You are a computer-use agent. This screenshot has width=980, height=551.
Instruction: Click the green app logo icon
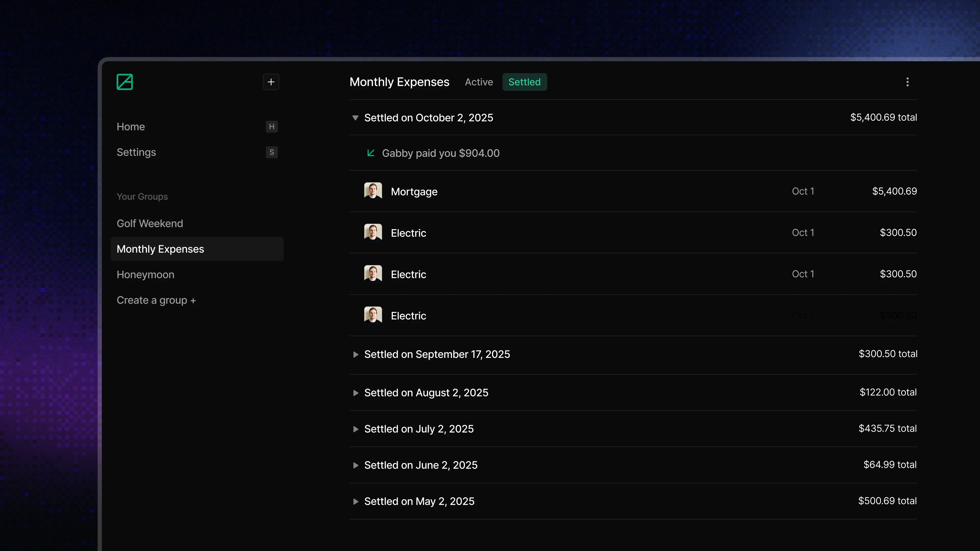coord(124,82)
